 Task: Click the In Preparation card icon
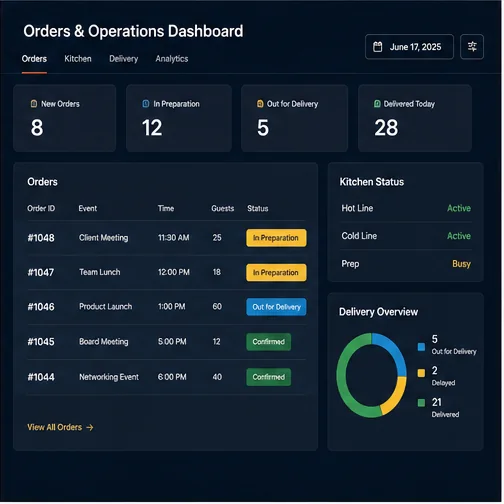click(146, 104)
